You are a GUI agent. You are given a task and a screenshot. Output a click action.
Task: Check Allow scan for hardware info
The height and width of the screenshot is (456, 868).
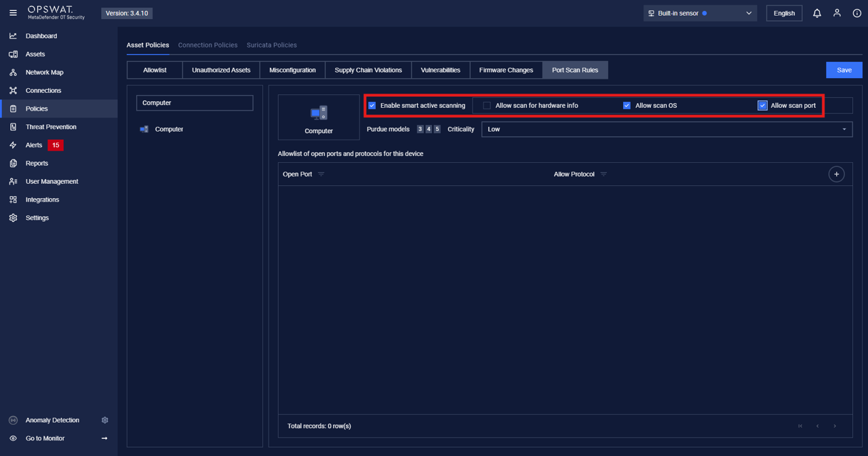click(x=487, y=105)
